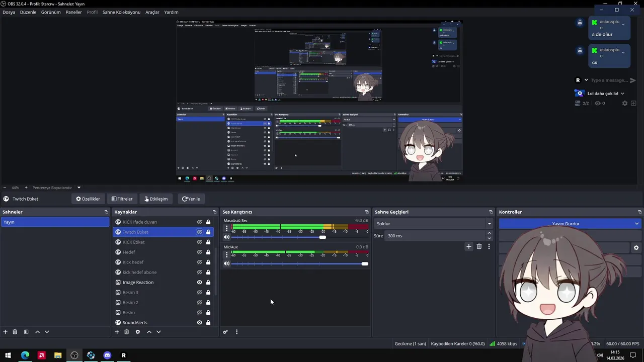Mute Mic/Aux speaker button
644x362 pixels.
pyautogui.click(x=227, y=263)
